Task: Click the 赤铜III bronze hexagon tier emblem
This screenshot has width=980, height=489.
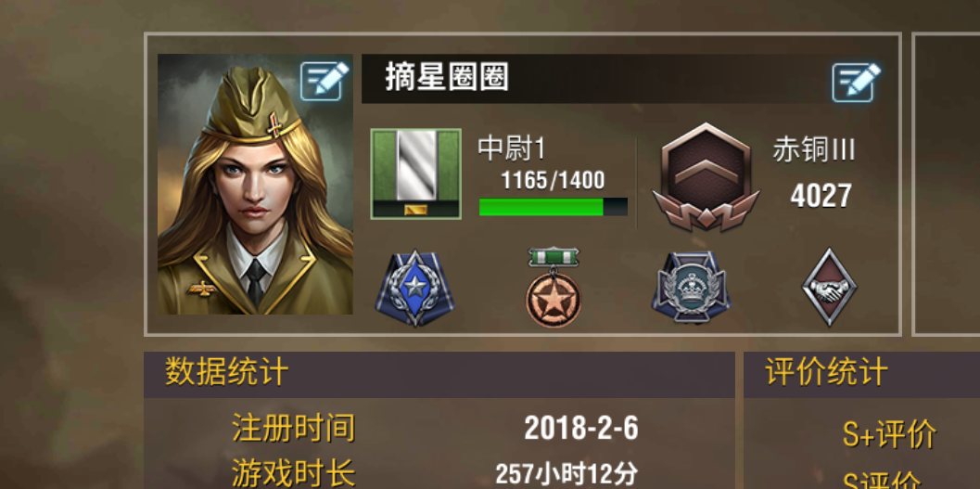Action: (706, 177)
